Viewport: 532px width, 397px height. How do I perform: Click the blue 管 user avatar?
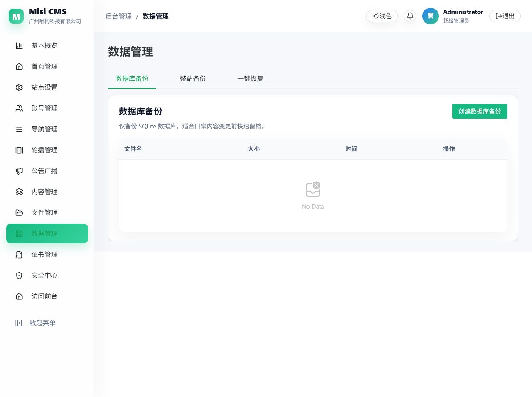click(x=431, y=16)
